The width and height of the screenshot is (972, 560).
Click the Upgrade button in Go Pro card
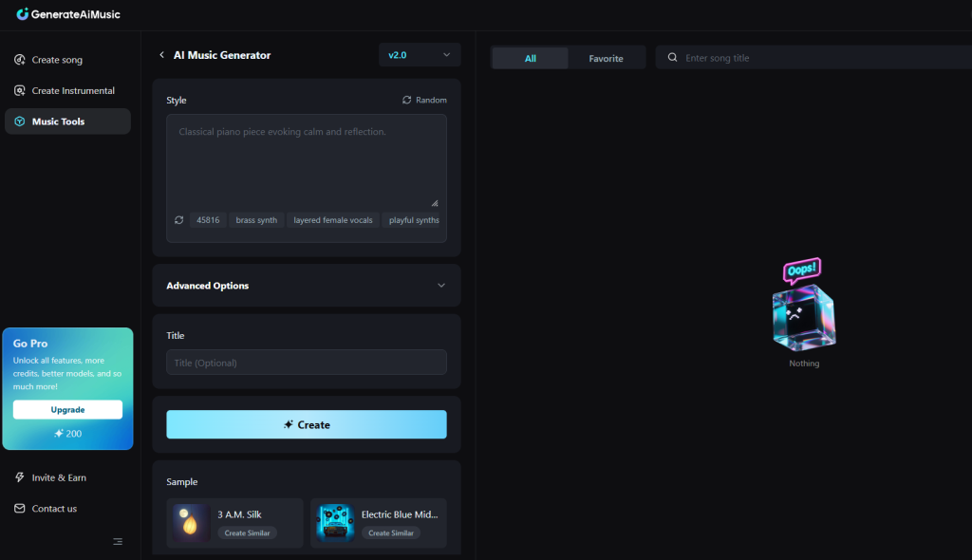point(67,409)
